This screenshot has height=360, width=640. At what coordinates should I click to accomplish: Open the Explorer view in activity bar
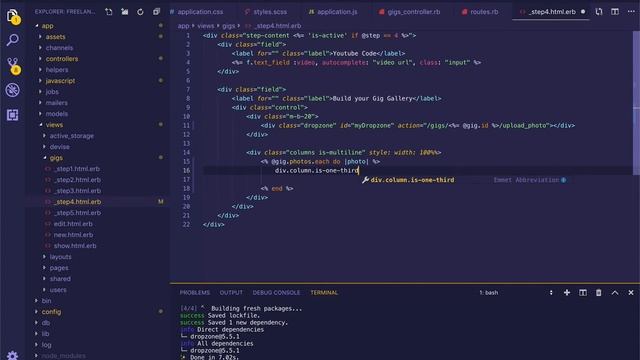click(x=13, y=16)
